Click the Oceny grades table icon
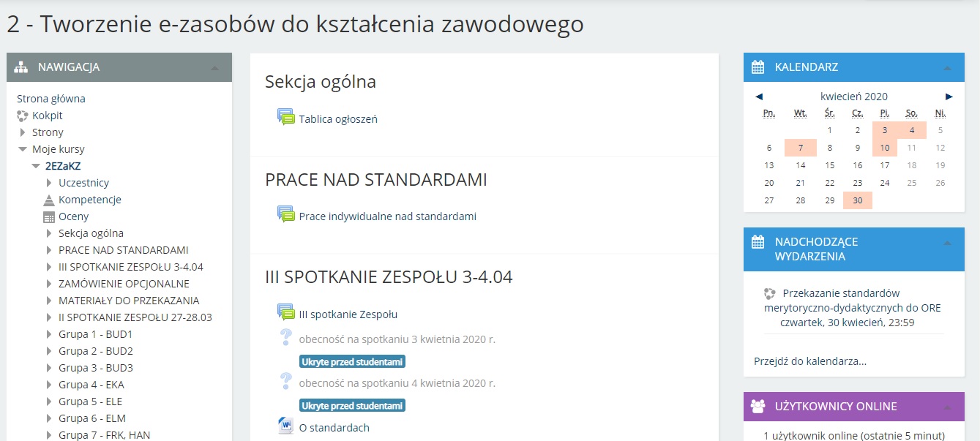This screenshot has width=980, height=441. click(49, 216)
